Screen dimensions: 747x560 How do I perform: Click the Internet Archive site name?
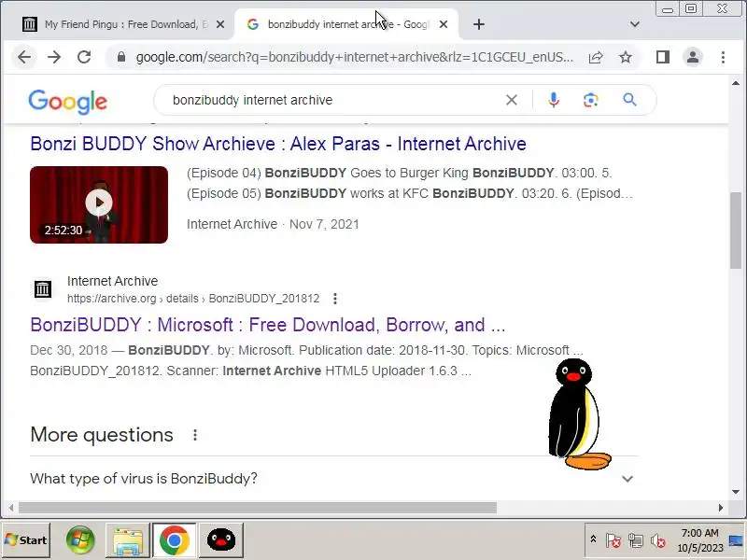point(112,281)
